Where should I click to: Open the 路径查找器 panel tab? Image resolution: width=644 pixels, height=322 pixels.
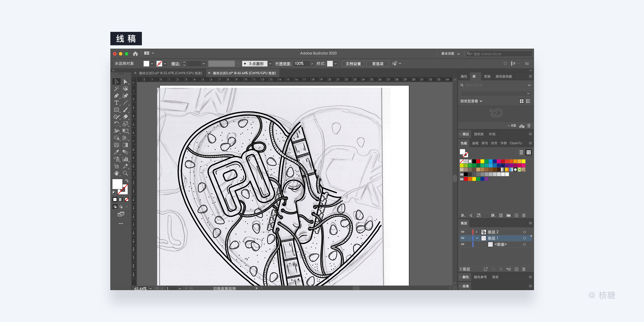tap(503, 76)
